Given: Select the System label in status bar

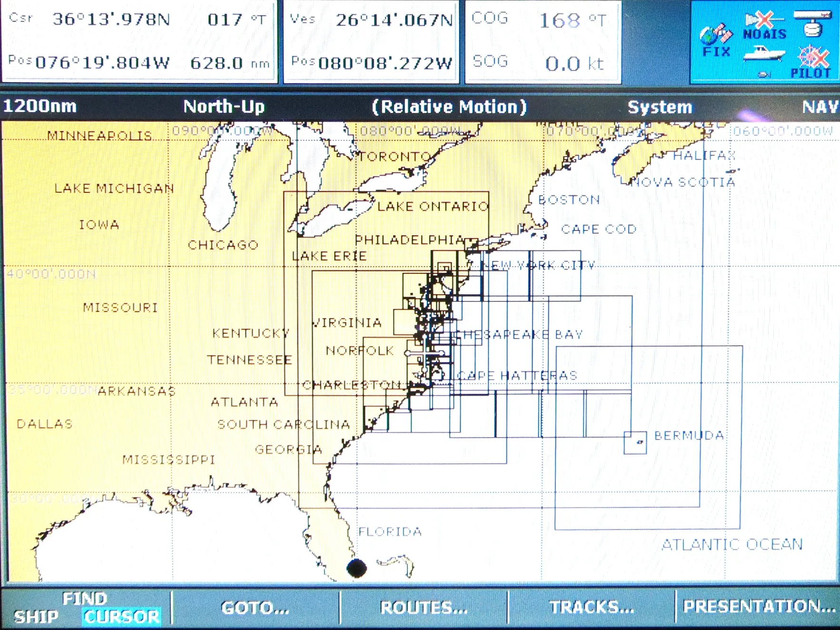Looking at the screenshot, I should [x=660, y=107].
